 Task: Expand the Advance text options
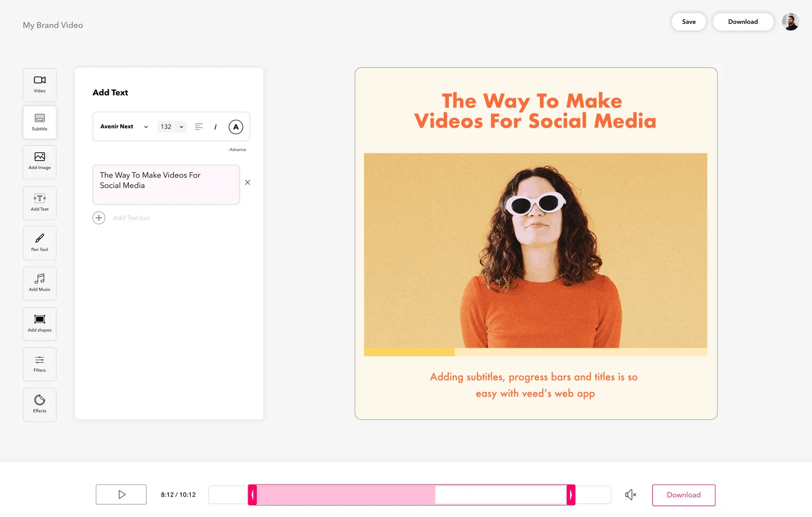coord(237,150)
